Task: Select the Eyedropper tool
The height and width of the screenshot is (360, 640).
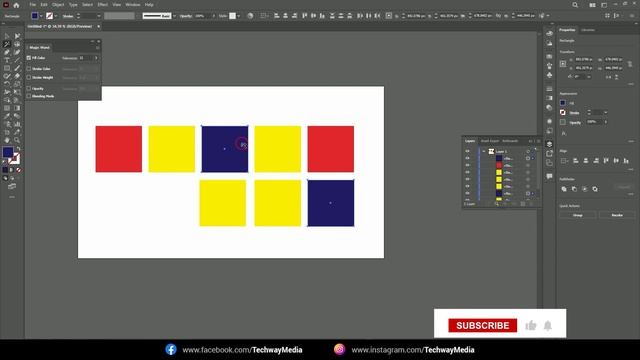Action: pyautogui.click(x=7, y=116)
